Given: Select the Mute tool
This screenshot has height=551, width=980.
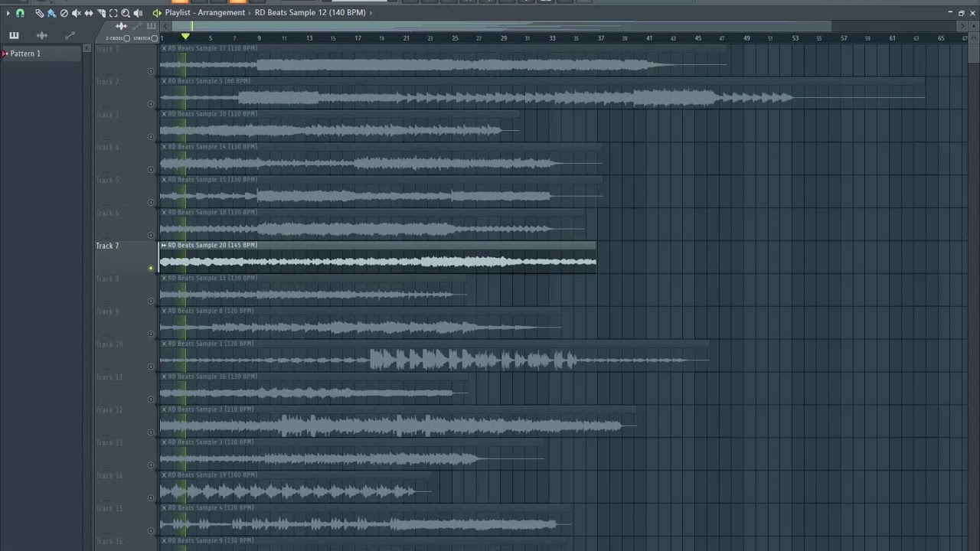Looking at the screenshot, I should click(x=77, y=13).
